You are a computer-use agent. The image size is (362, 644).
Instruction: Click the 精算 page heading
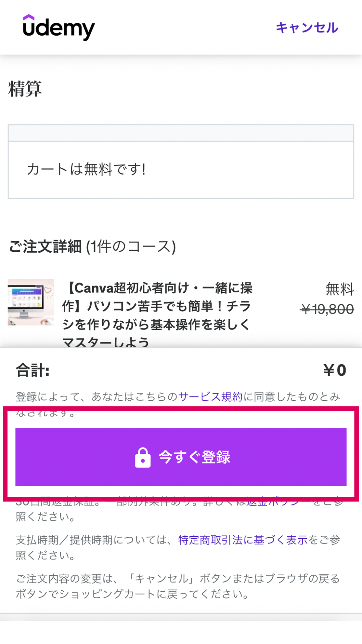pyautogui.click(x=25, y=89)
